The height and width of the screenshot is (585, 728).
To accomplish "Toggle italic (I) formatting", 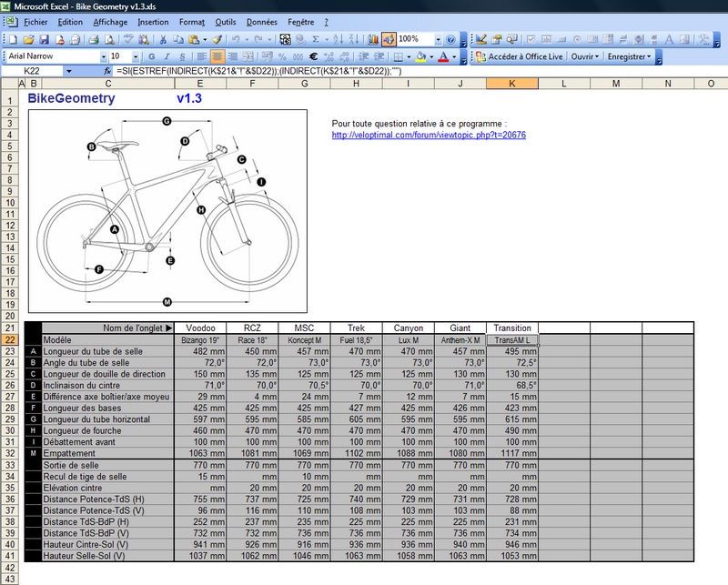I will click(x=166, y=56).
